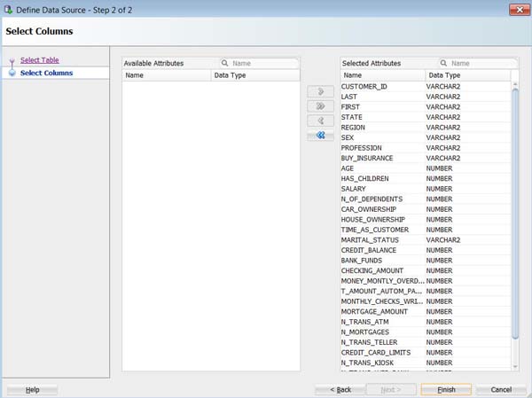Select the SEX attribute row
The image size is (532, 398).
pyautogui.click(x=426, y=137)
